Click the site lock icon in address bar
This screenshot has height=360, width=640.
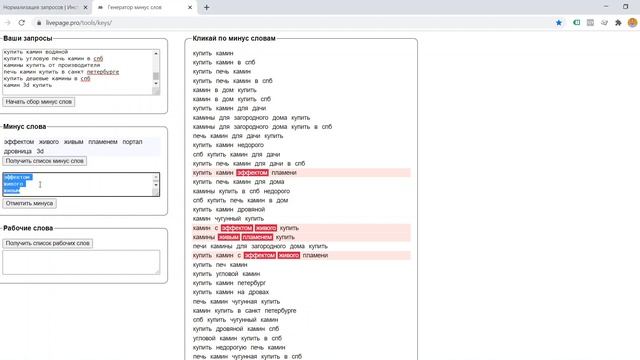(x=39, y=23)
